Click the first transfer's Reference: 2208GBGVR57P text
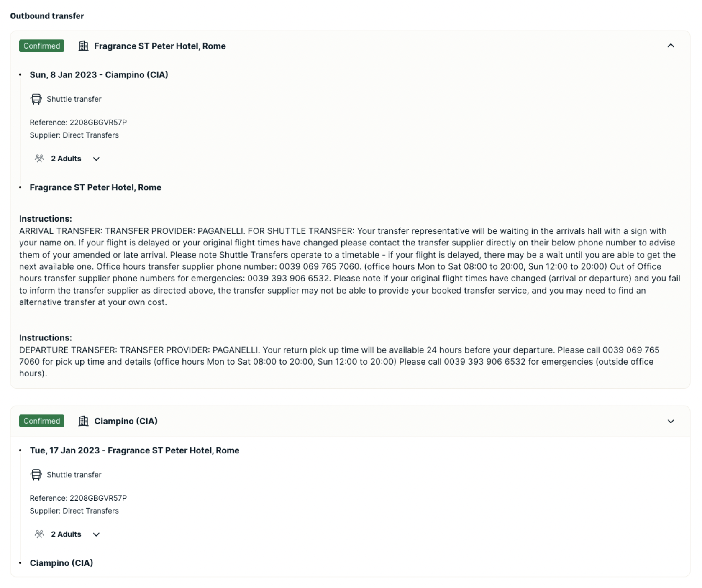 point(78,123)
